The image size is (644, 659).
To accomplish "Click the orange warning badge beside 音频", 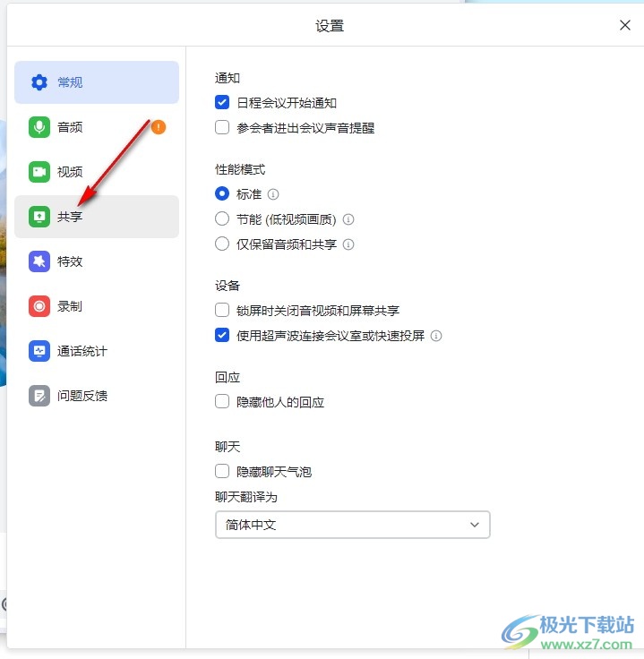I will [159, 127].
